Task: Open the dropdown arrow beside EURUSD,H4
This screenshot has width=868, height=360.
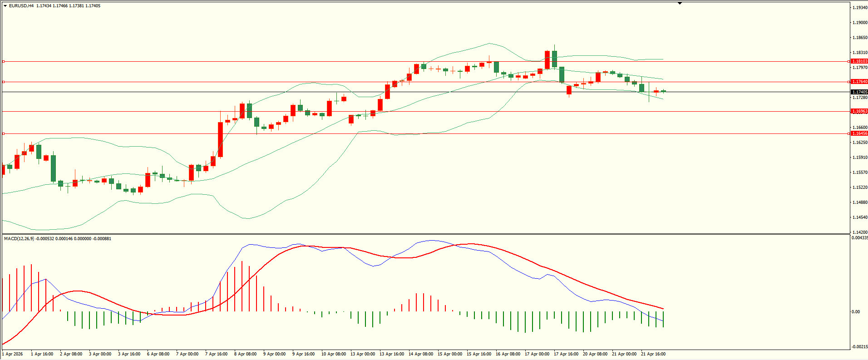Action: point(5,6)
